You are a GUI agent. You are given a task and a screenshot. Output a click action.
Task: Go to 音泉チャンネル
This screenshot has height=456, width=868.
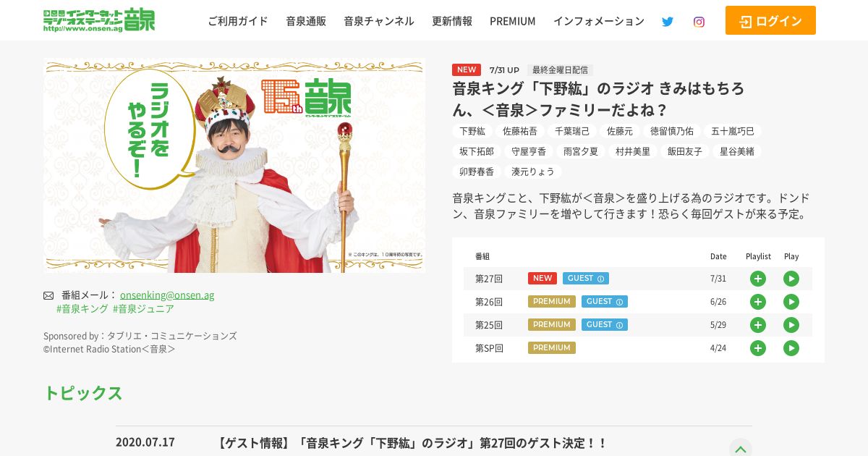(379, 21)
